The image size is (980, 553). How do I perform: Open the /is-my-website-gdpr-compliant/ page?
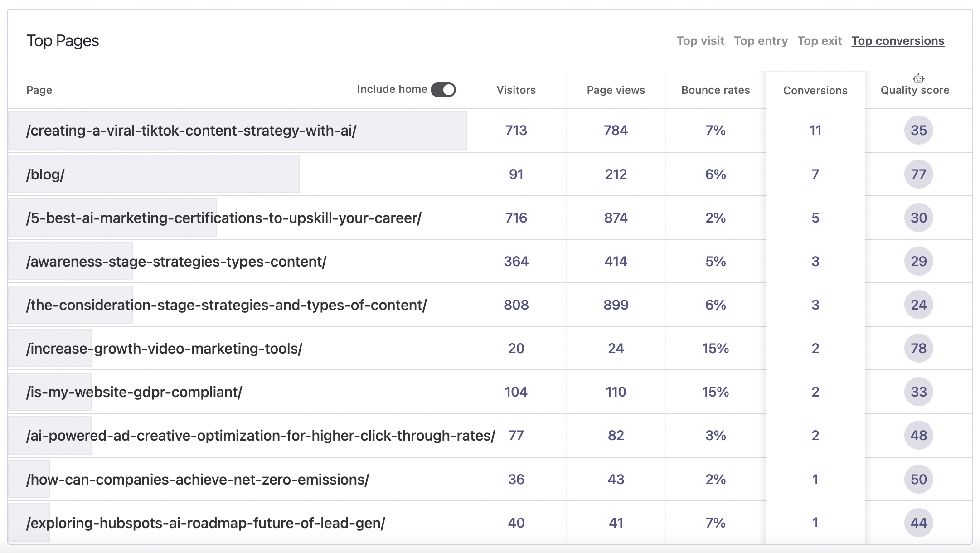(135, 392)
